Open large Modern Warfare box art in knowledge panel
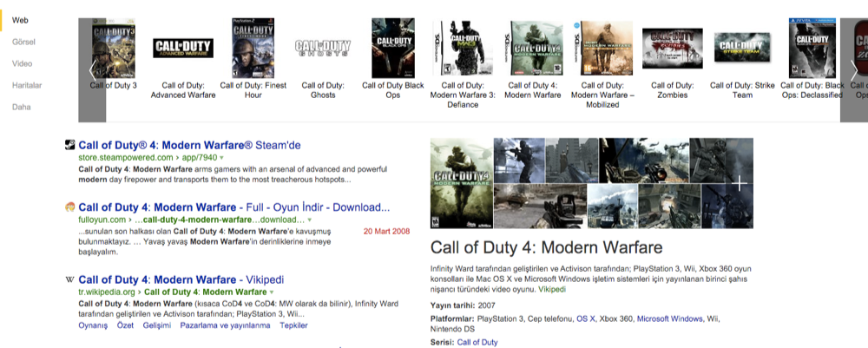 [461, 183]
